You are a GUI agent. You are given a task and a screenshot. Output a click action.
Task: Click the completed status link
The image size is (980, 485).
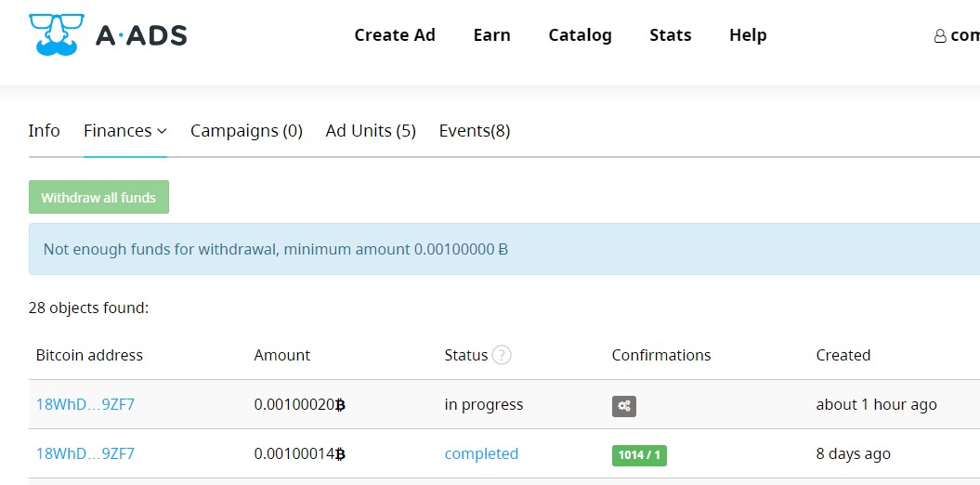(x=481, y=454)
